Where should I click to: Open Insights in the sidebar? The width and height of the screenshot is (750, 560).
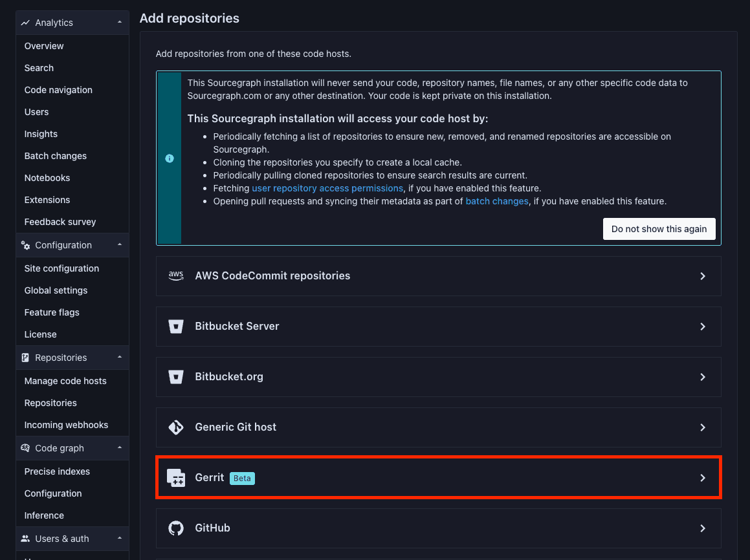pyautogui.click(x=41, y=134)
